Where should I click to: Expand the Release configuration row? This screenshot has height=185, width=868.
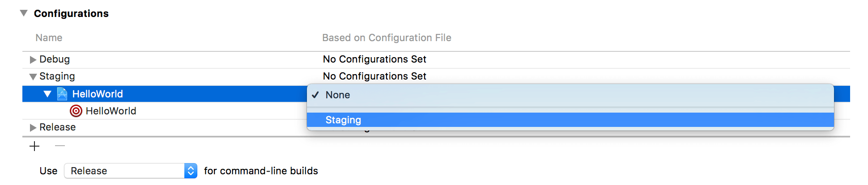[33, 127]
